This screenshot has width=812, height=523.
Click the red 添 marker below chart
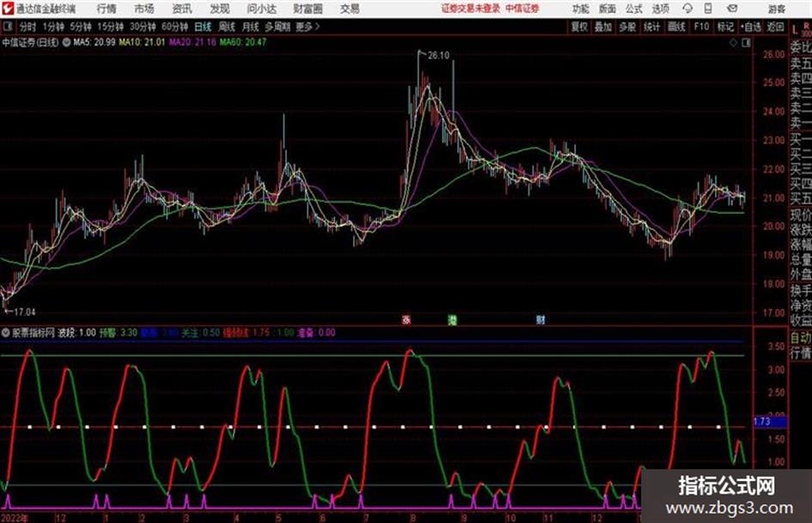point(406,320)
